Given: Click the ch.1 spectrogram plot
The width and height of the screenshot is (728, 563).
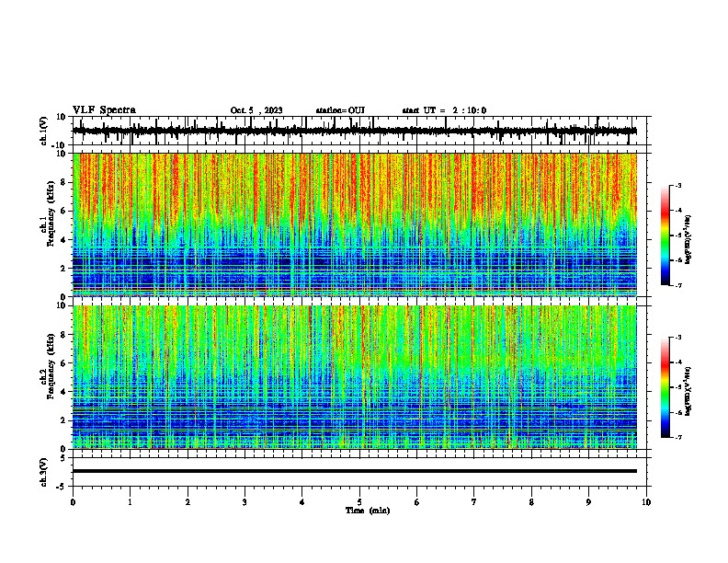Looking at the screenshot, I should (354, 224).
